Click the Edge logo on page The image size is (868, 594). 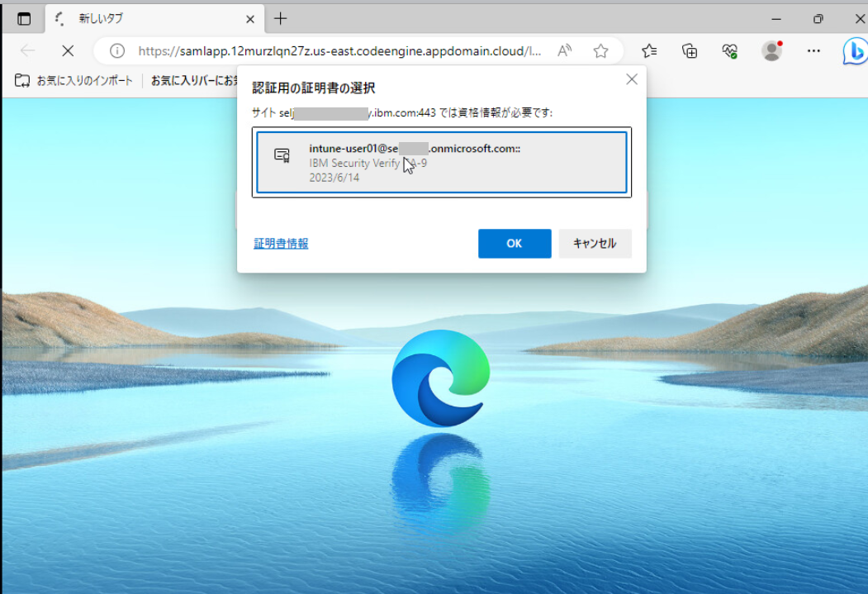(441, 378)
